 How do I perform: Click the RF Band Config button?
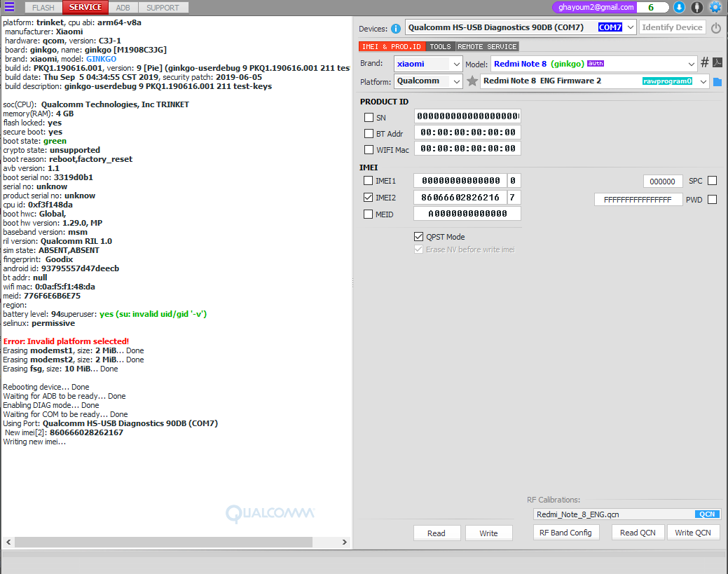point(565,533)
